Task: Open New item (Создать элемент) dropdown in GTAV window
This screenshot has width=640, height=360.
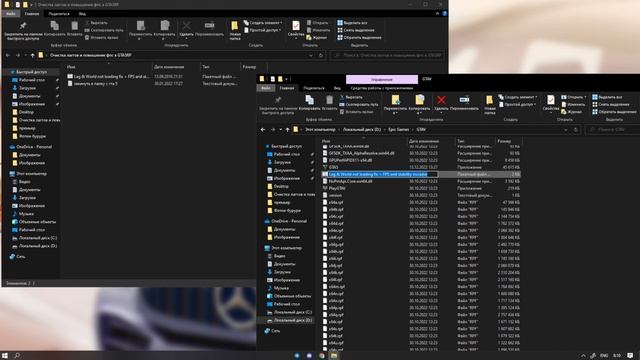Action: click(x=518, y=97)
